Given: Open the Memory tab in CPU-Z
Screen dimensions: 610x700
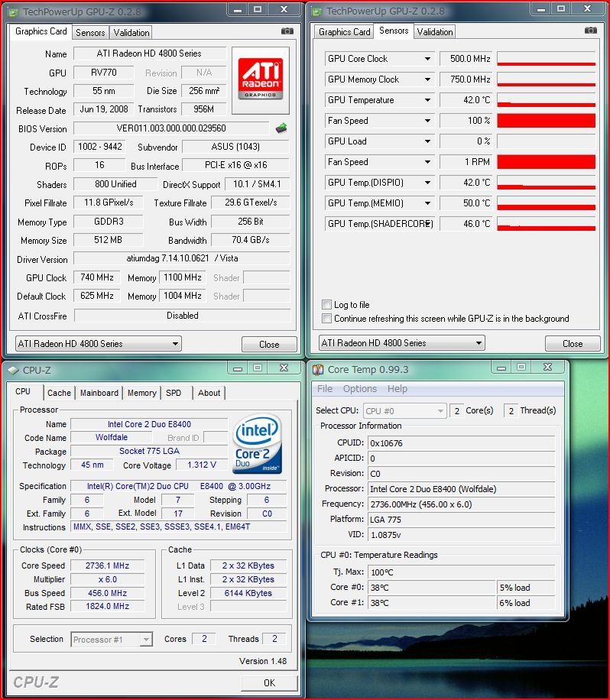Looking at the screenshot, I should [x=142, y=393].
